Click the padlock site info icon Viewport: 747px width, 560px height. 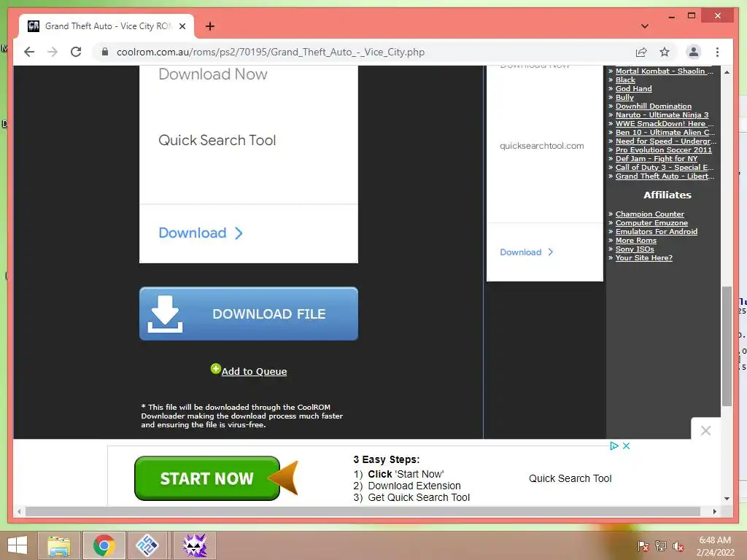click(x=105, y=52)
